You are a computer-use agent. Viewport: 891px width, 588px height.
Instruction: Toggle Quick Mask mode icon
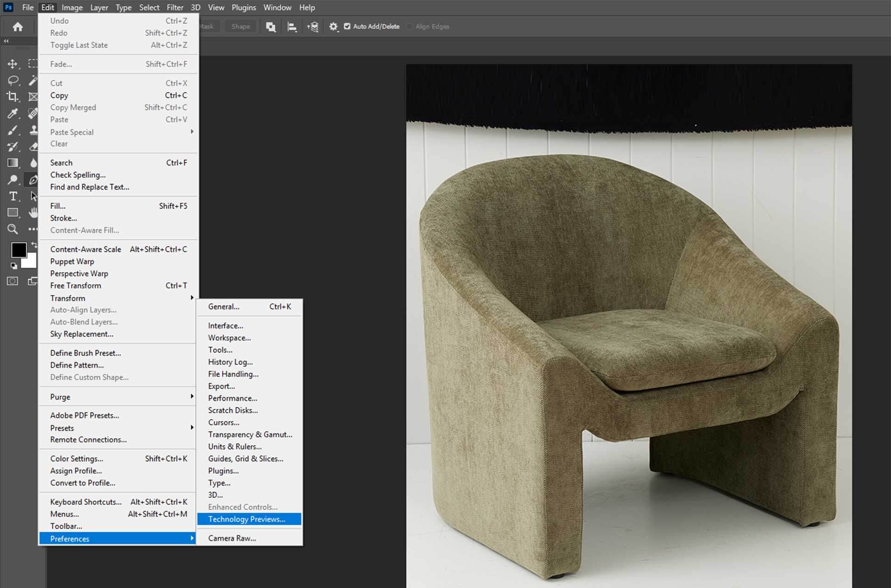(x=12, y=281)
